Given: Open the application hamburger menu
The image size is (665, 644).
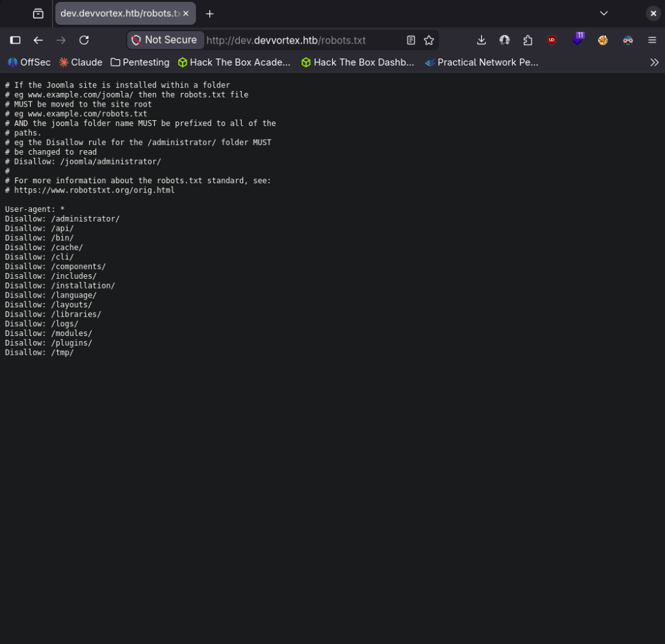Looking at the screenshot, I should (652, 40).
